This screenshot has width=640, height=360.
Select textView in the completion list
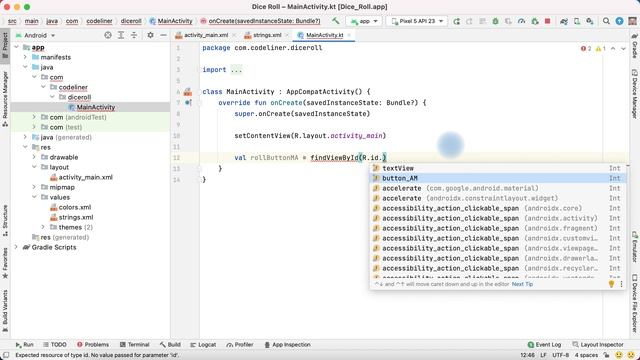[498, 168]
